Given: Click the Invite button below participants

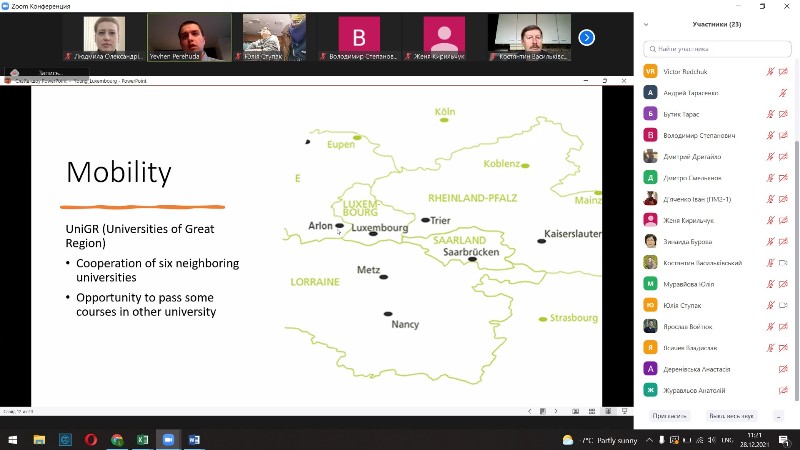Looking at the screenshot, I should tap(669, 416).
